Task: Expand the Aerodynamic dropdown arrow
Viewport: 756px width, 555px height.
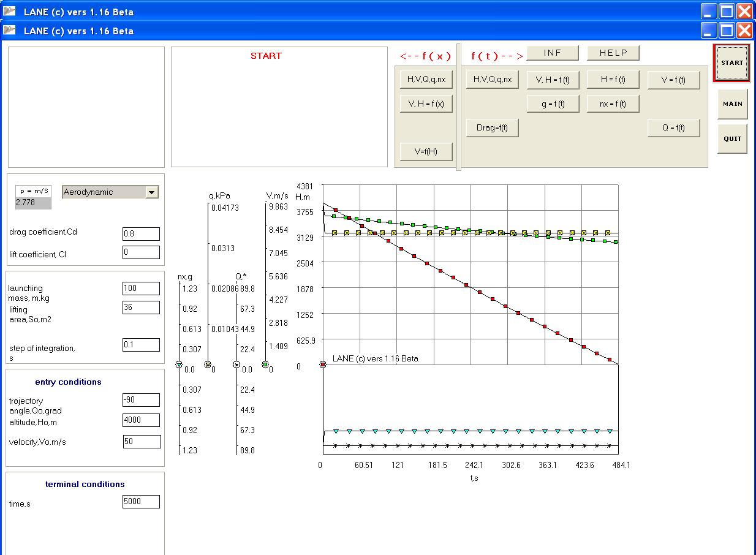Action: tap(152, 192)
